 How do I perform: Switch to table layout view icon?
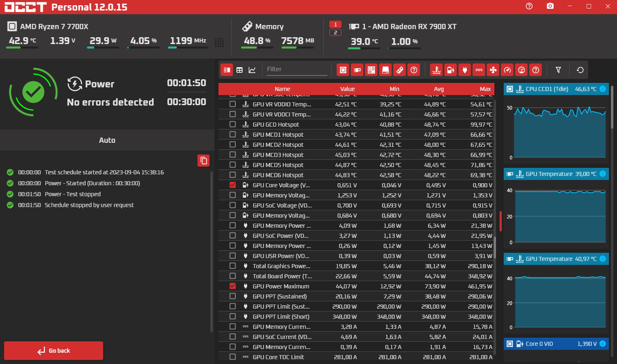click(240, 70)
